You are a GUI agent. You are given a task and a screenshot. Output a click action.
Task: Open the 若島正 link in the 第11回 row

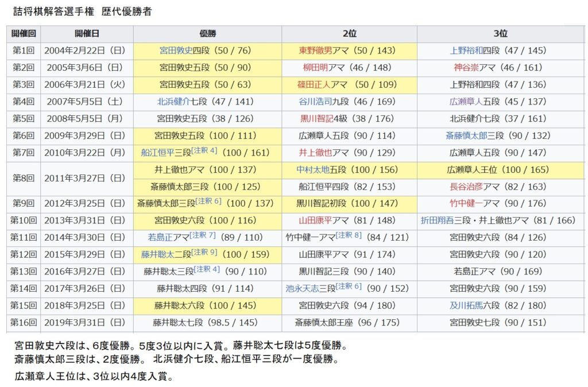(160, 237)
